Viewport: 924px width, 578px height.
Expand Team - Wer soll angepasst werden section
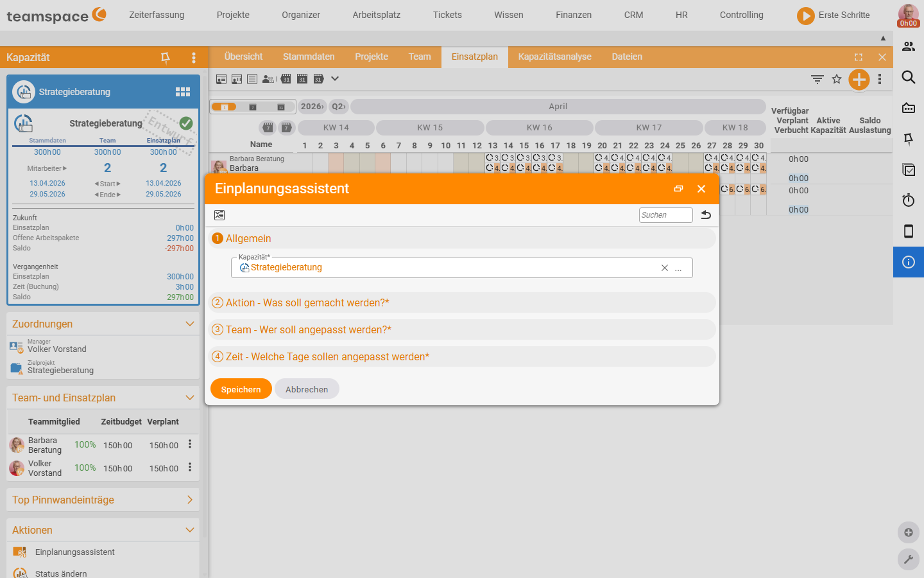coord(461,329)
